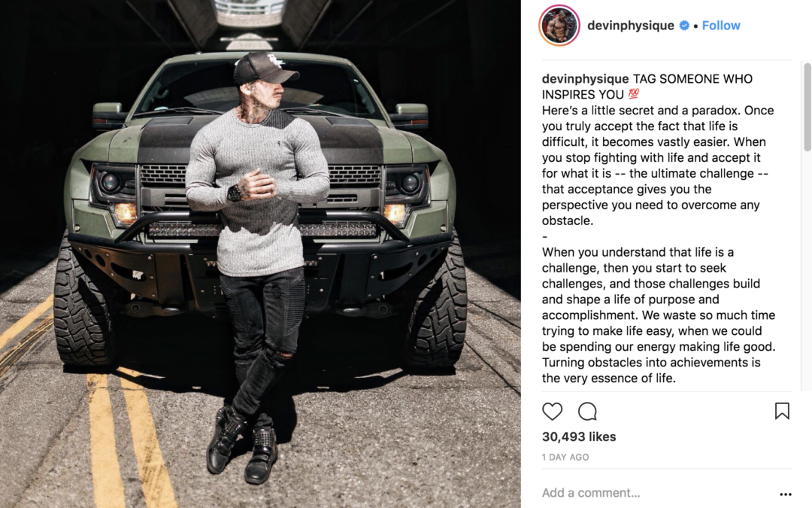The image size is (812, 508).
Task: Open devinphysique username in post header
Action: (x=630, y=26)
